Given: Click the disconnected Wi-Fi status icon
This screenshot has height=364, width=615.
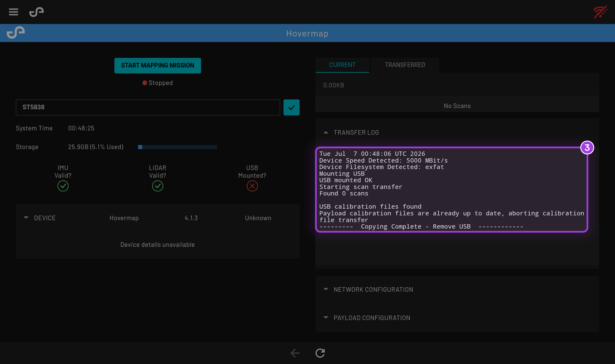Looking at the screenshot, I should click(x=600, y=12).
